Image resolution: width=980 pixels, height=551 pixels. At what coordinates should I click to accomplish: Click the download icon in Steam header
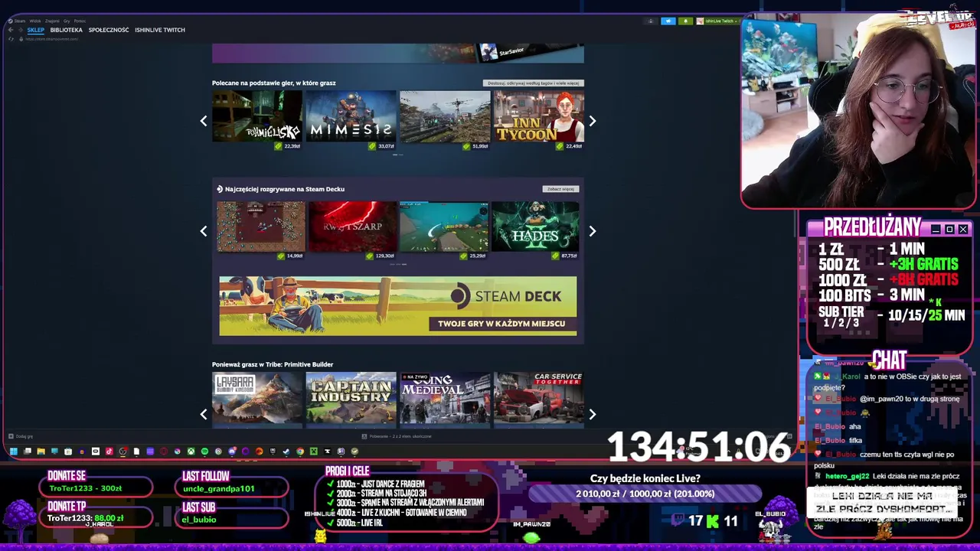coord(651,21)
